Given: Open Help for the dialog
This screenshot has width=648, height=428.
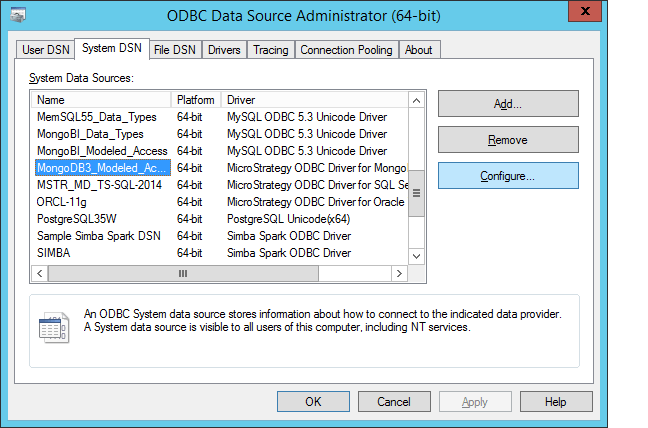Looking at the screenshot, I should [556, 402].
